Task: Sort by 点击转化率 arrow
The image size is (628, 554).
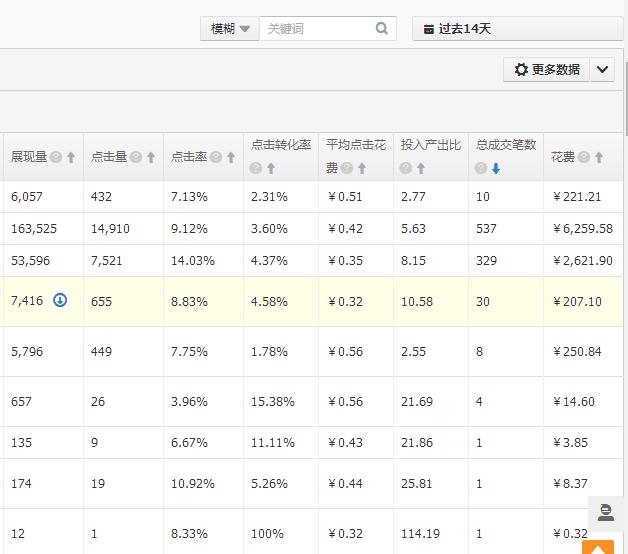Action: (x=271, y=168)
